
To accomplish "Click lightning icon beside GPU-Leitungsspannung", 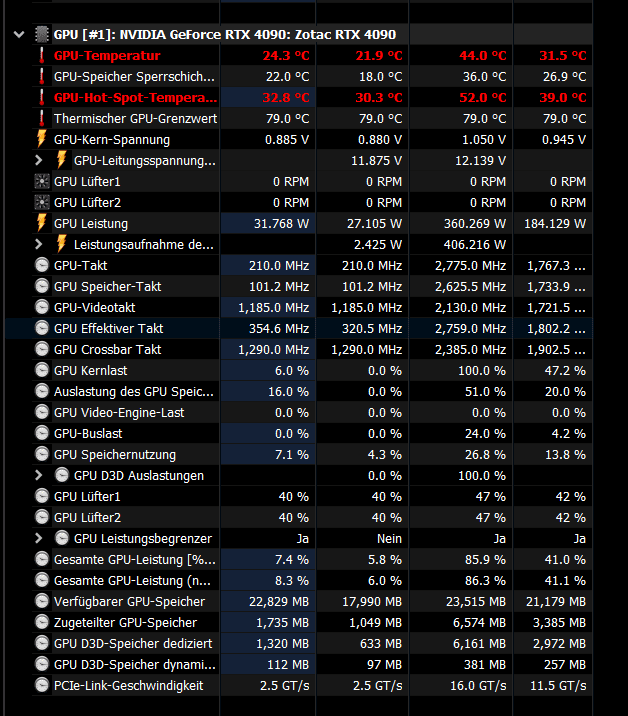I will point(62,160).
